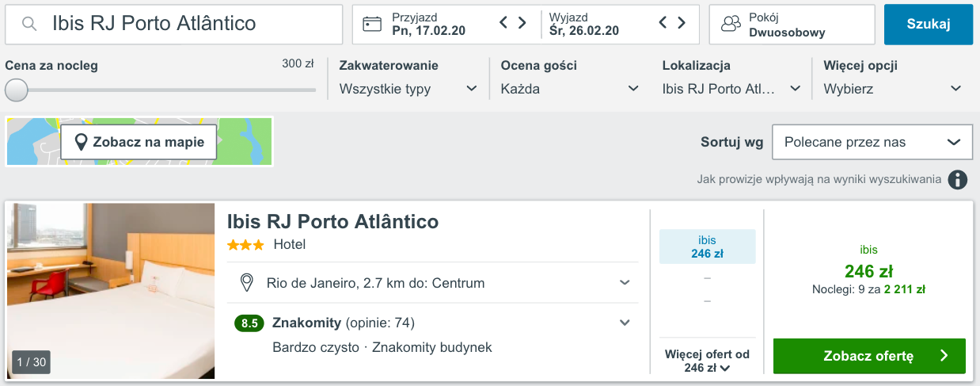This screenshot has width=980, height=386.
Task: Show commission info via the i icon
Action: click(958, 179)
